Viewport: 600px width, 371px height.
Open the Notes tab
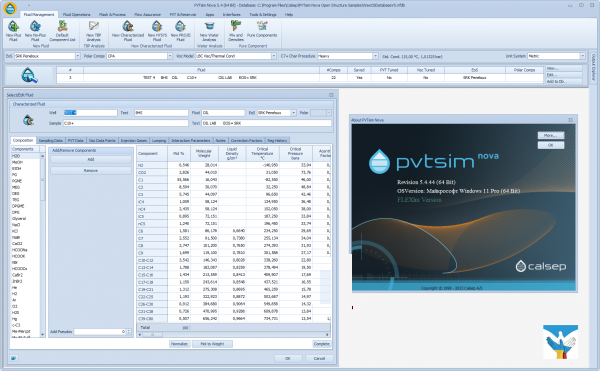click(x=220, y=141)
